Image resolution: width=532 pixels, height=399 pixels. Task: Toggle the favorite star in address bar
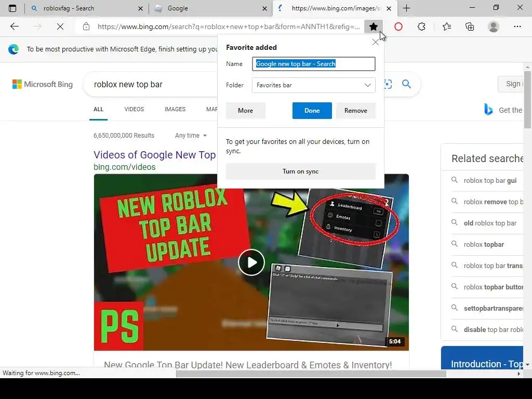pos(373,26)
